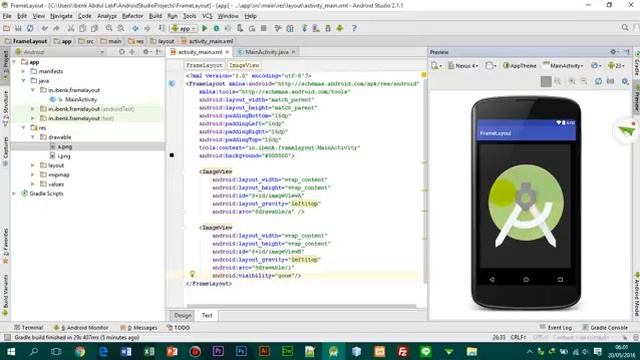Screen dimensions: 640x360
Task: Click the Search Everywhere magnifier icon
Action: (x=625, y=28)
